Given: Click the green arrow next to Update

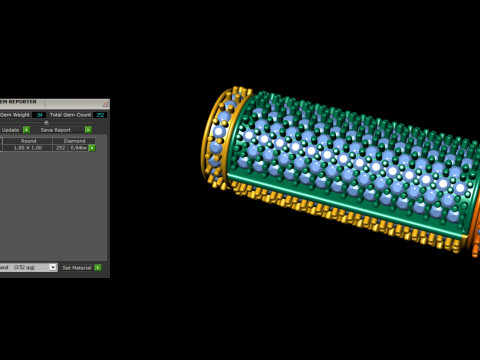Looking at the screenshot, I should 26,130.
